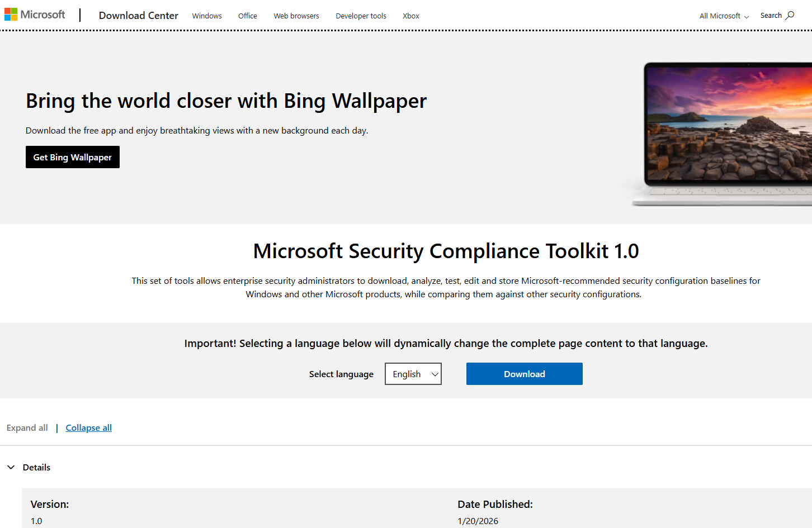Collapse the Details section
This screenshot has height=528, width=812.
point(36,467)
